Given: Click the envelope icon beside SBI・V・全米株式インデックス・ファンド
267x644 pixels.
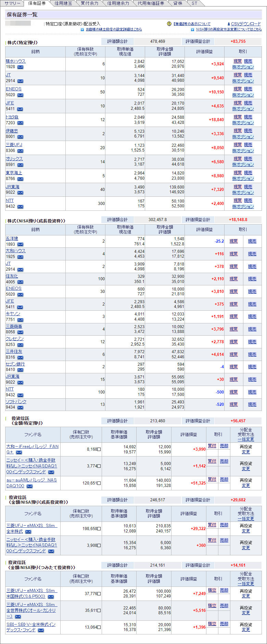Looking at the screenshot, I should click(x=41, y=630).
